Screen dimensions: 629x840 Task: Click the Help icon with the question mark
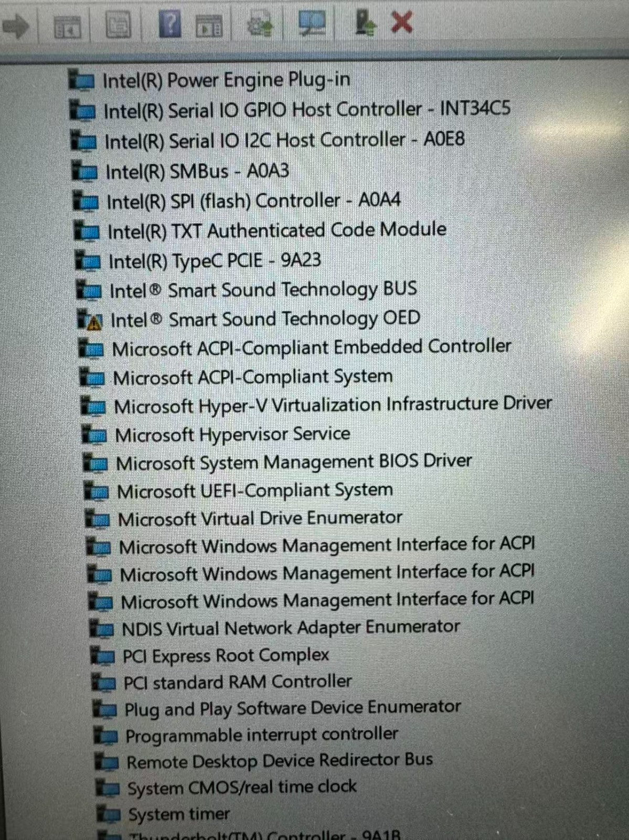(169, 24)
